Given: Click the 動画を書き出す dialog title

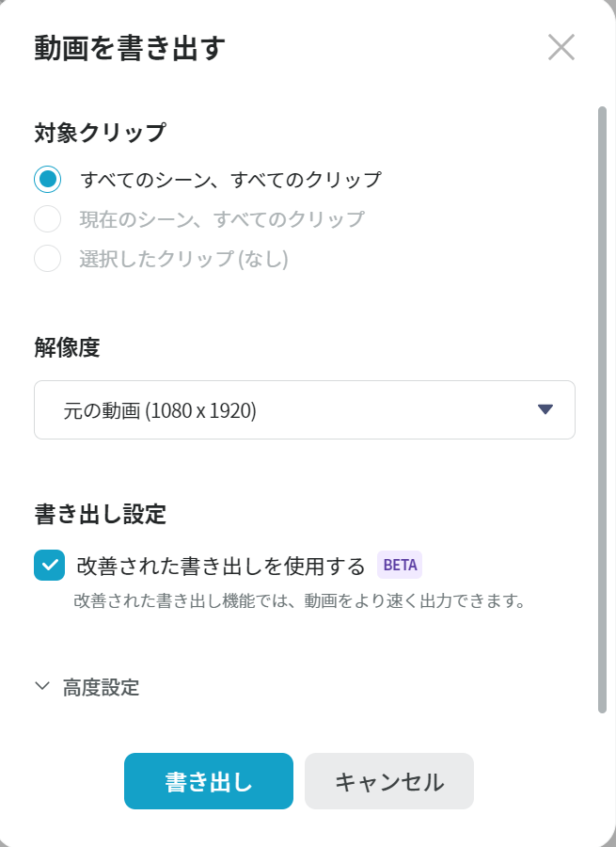Looking at the screenshot, I should [x=130, y=48].
